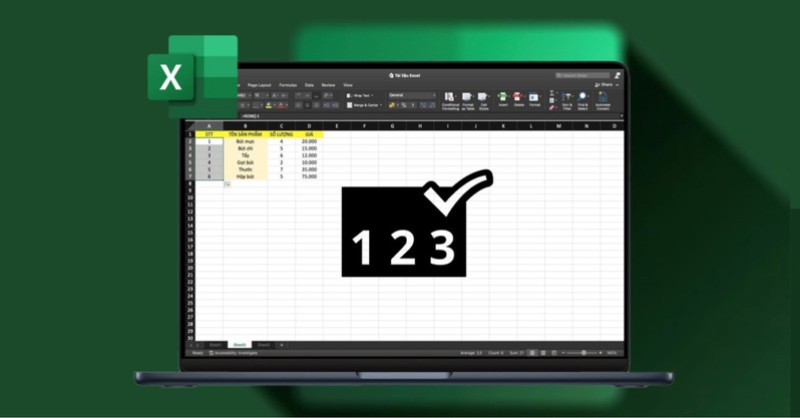Open Conditional Formatting in the ribbon
Viewport: 800px width, 418px height.
coord(450,101)
